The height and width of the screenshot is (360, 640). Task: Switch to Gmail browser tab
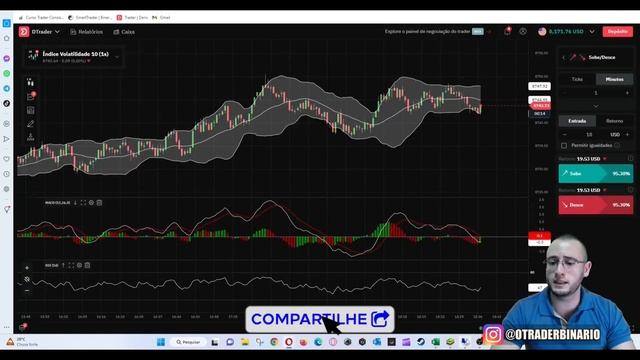click(161, 18)
